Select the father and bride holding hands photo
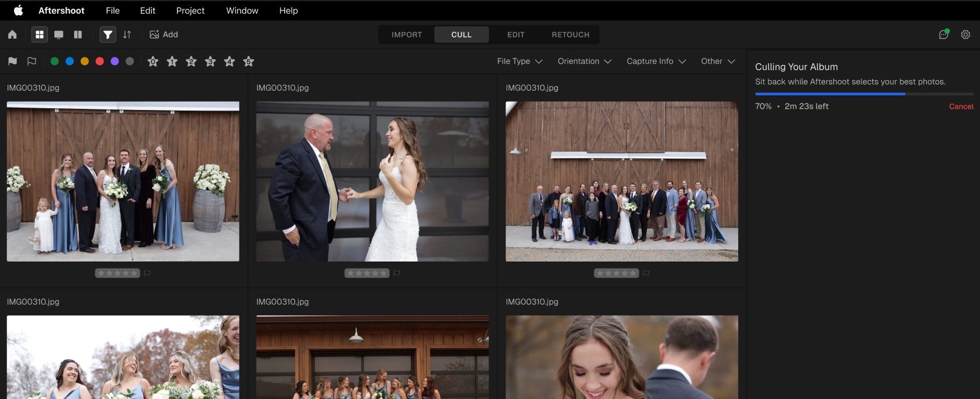980x399 pixels. tap(372, 181)
